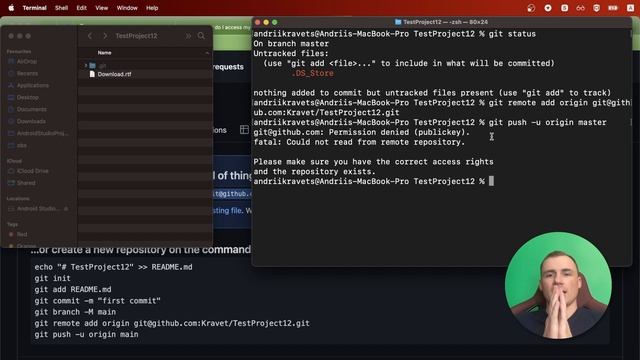Click highlighted git@github.com URL in browser

232,193
